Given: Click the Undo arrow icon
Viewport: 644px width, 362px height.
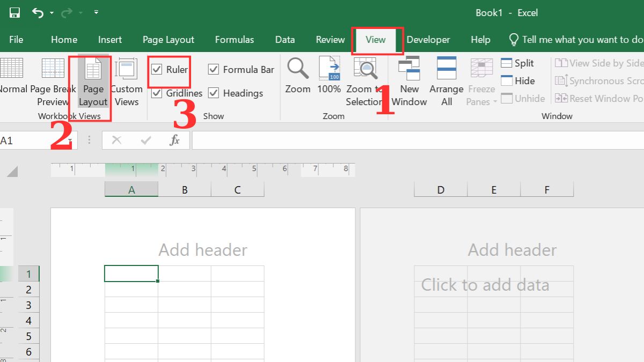Looking at the screenshot, I should point(38,13).
